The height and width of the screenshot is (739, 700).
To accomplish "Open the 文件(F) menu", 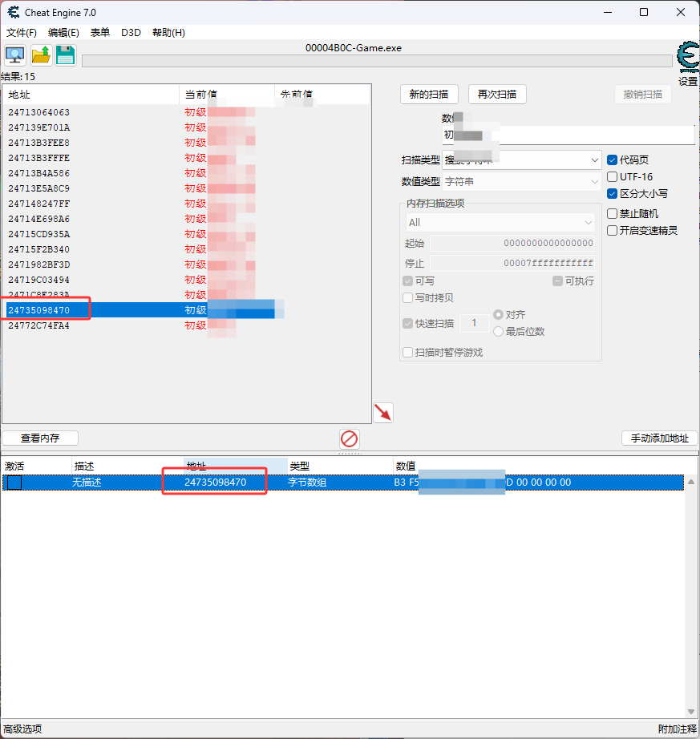I will click(21, 33).
